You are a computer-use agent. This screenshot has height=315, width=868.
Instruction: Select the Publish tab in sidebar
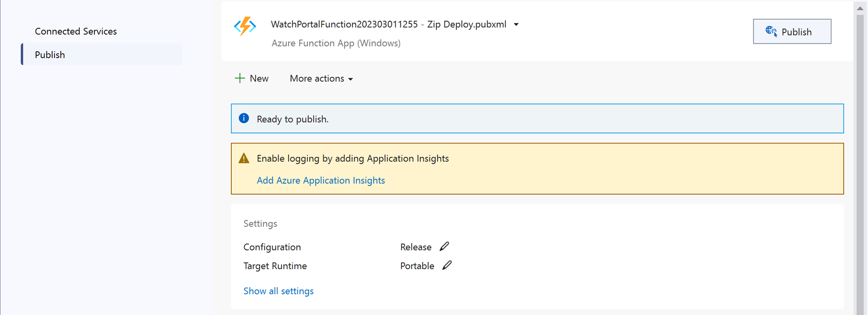coord(102,54)
